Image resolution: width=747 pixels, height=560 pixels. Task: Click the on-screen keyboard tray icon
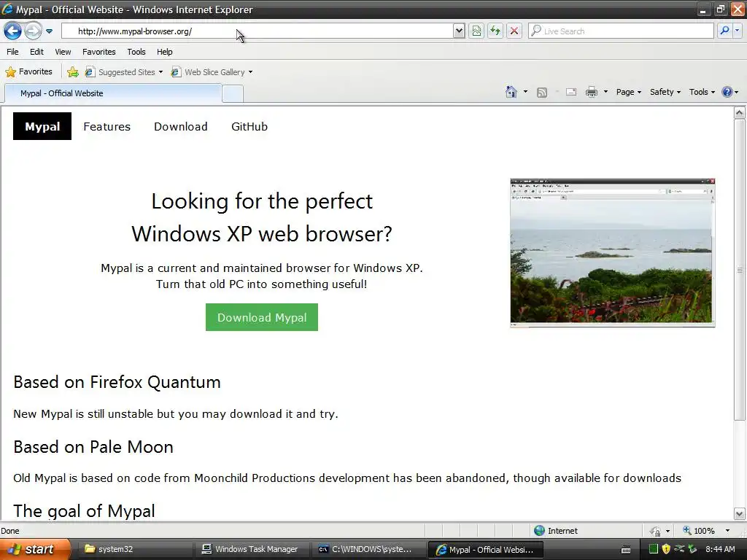click(x=626, y=550)
